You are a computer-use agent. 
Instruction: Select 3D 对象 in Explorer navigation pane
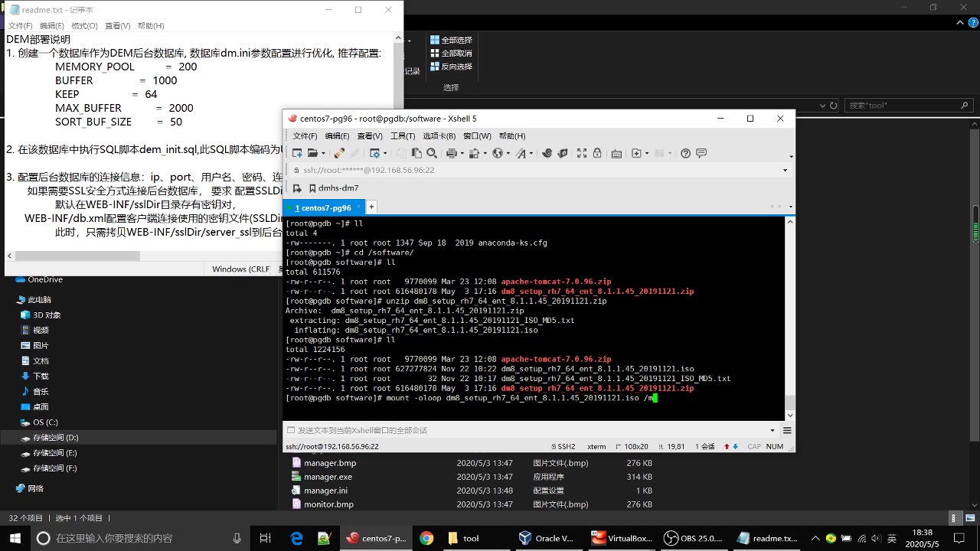40,315
